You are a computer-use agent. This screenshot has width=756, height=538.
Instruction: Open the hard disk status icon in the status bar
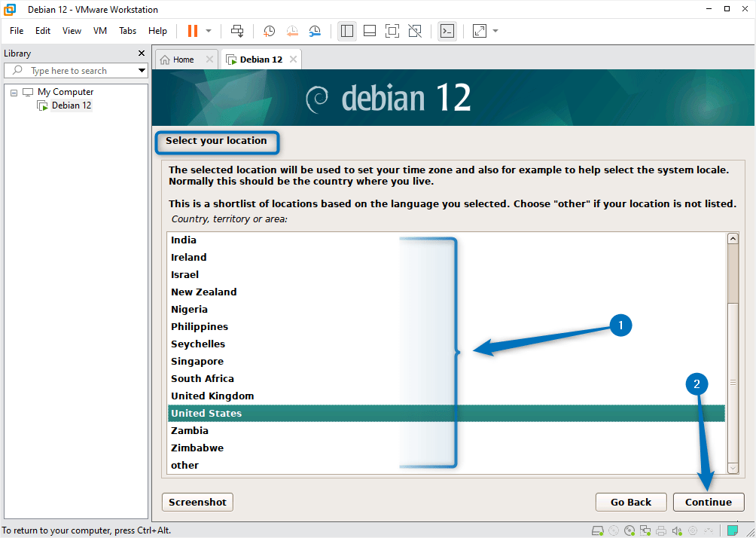pyautogui.click(x=596, y=530)
